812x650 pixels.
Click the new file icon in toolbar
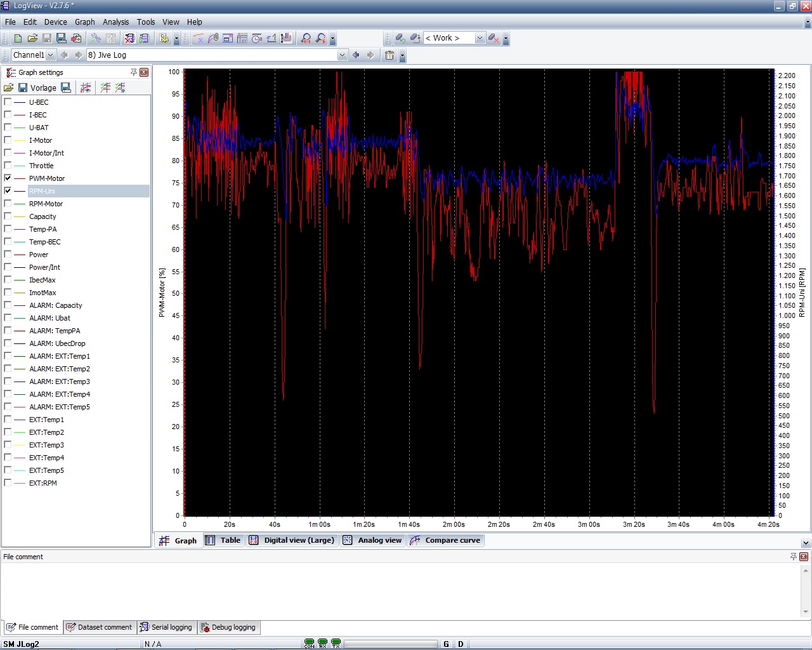tap(18, 39)
